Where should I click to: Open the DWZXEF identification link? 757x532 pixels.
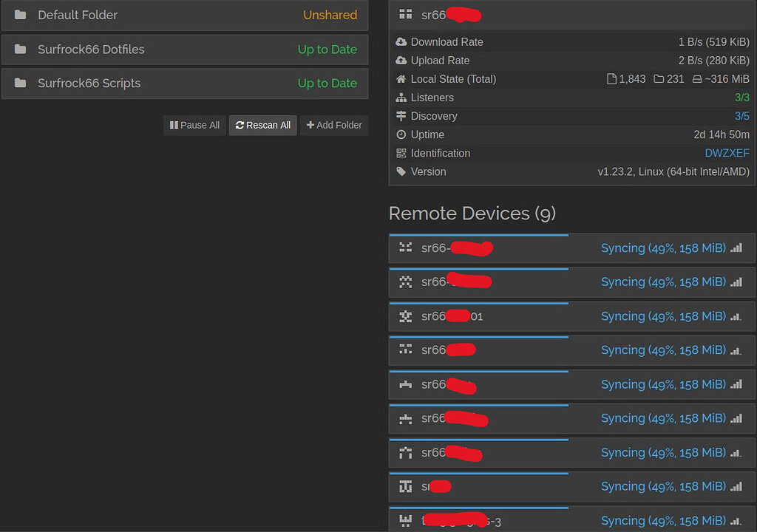pos(727,153)
